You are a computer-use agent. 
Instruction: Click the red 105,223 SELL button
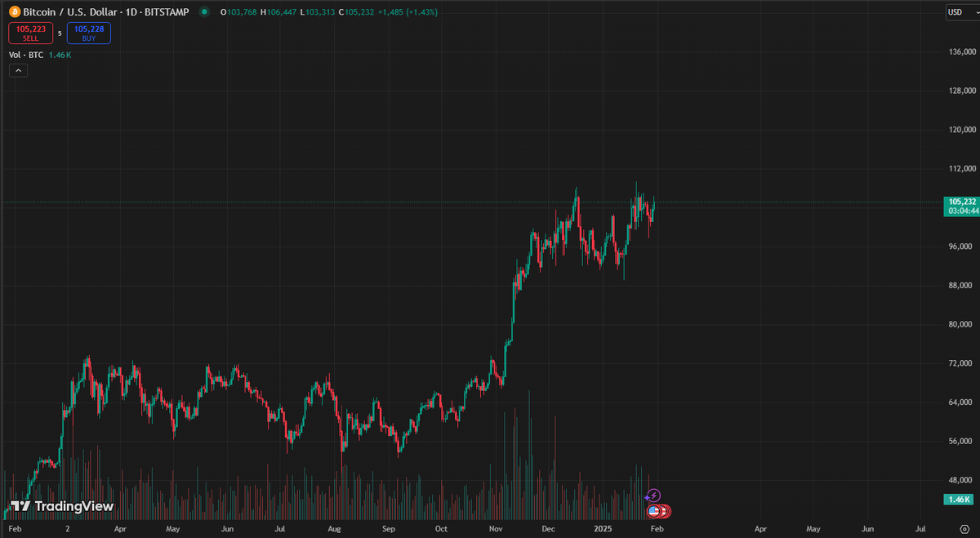[31, 33]
